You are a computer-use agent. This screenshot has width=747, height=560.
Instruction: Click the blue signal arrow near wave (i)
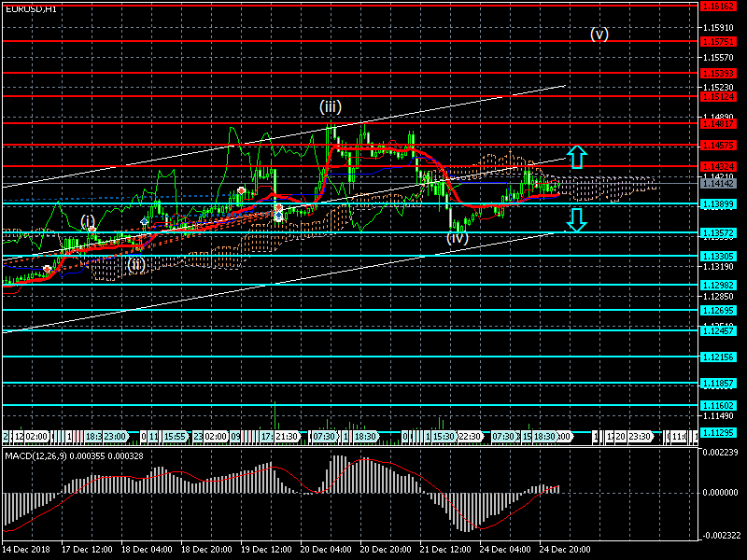(x=144, y=221)
